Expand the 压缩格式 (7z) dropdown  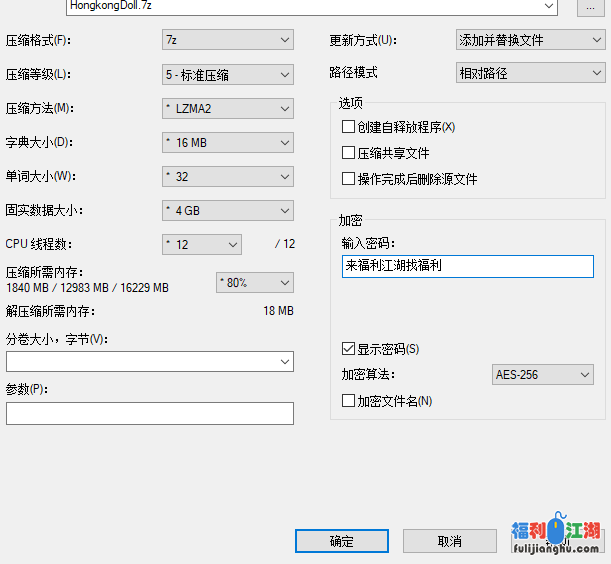228,41
